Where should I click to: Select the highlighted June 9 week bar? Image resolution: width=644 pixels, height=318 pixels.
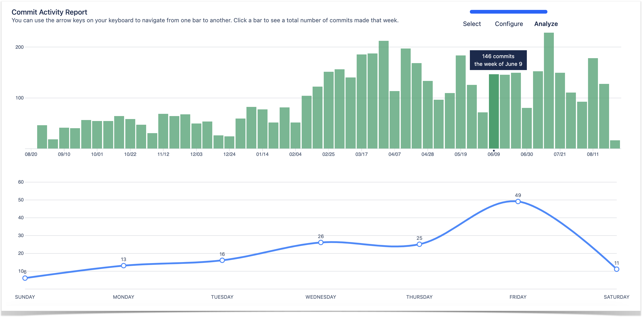click(x=494, y=111)
